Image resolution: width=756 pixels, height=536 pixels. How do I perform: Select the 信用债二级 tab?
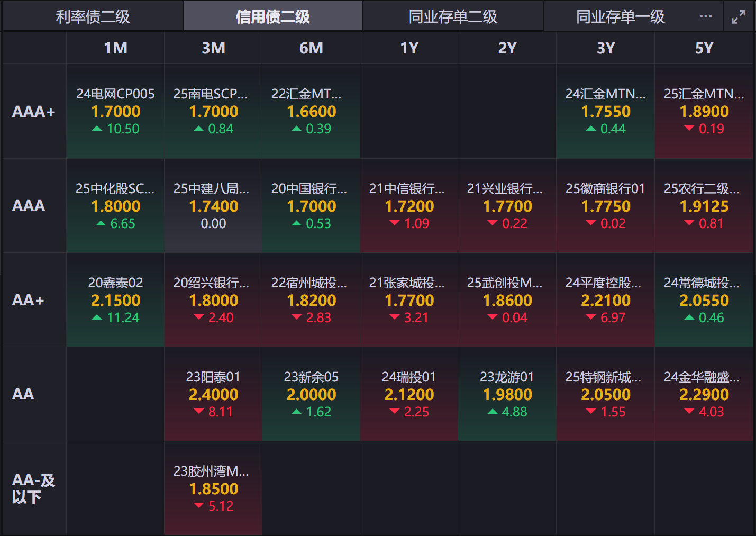[x=273, y=16]
